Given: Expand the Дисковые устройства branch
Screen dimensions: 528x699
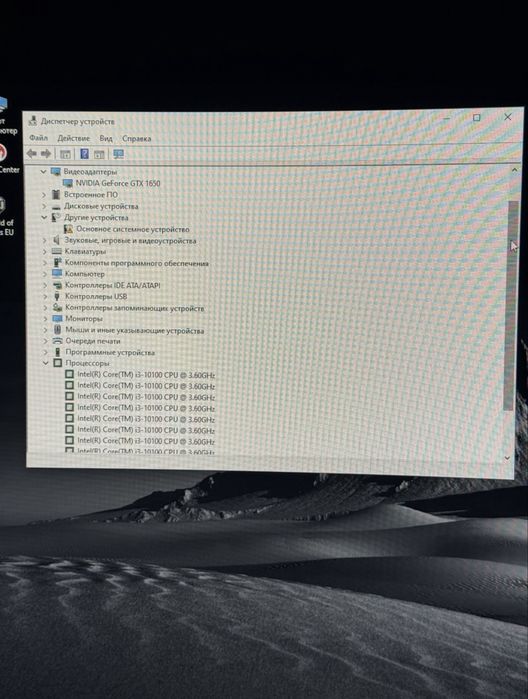Looking at the screenshot, I should click(44, 206).
